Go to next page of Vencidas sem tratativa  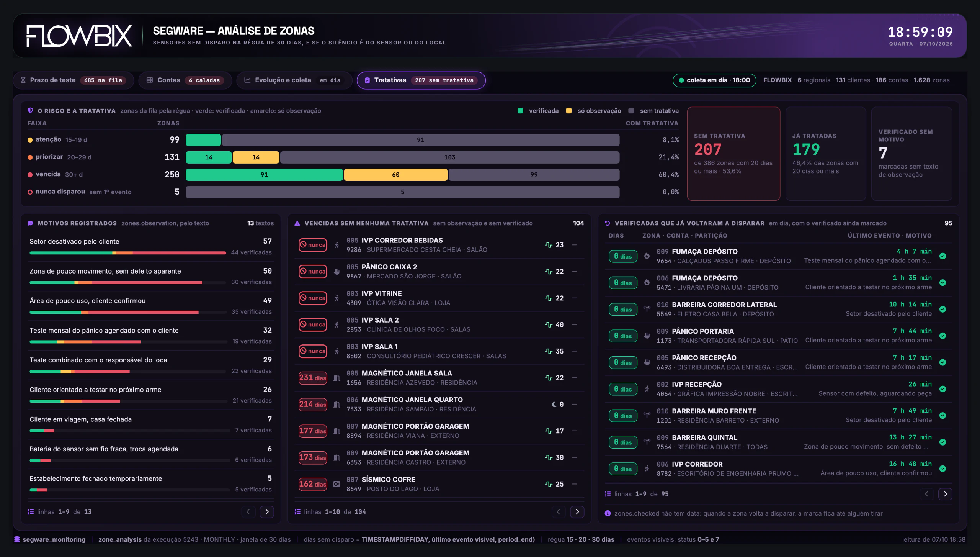pos(577,512)
